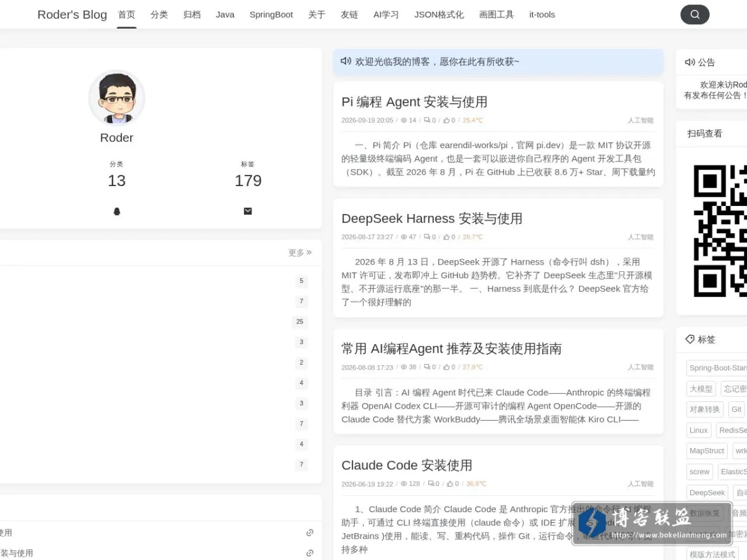
Task: Click the heat value 36.8℃
Action: 476,483
